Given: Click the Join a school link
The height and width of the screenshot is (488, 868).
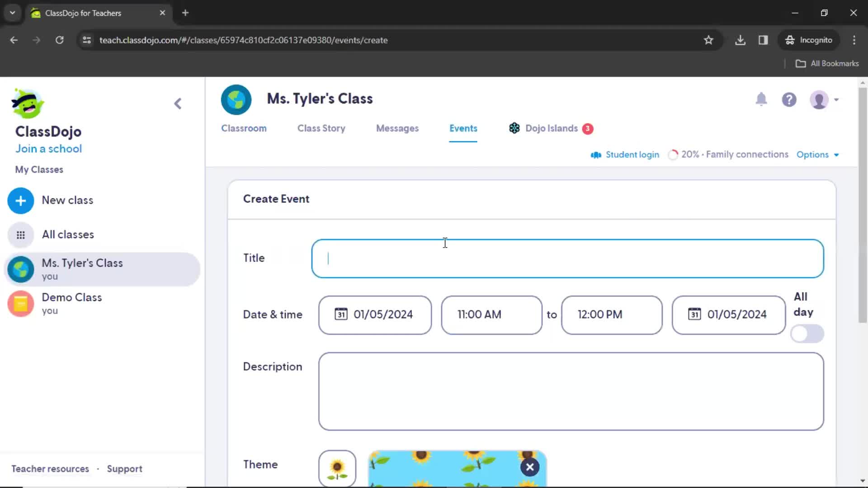Looking at the screenshot, I should click(48, 149).
